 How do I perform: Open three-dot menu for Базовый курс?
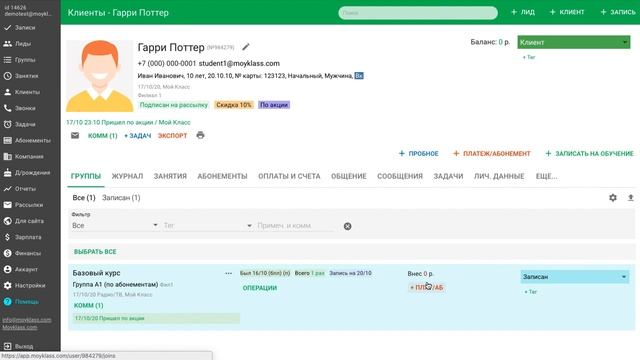point(229,273)
